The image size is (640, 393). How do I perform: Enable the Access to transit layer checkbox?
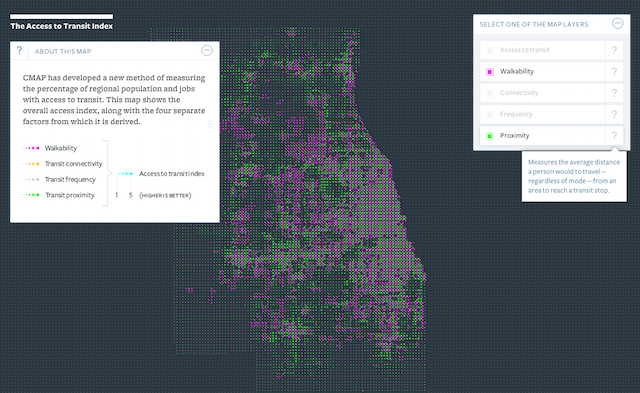point(490,51)
